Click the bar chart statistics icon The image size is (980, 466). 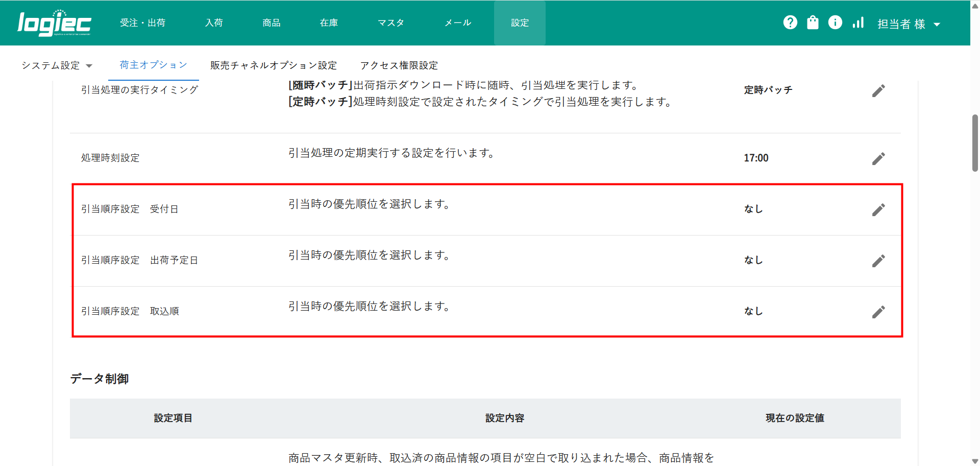tap(858, 22)
